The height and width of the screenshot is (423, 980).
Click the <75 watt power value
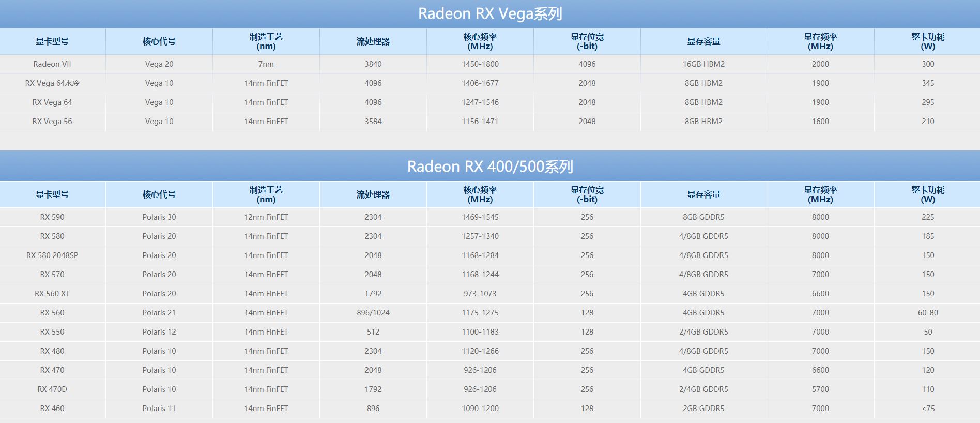[x=928, y=409]
